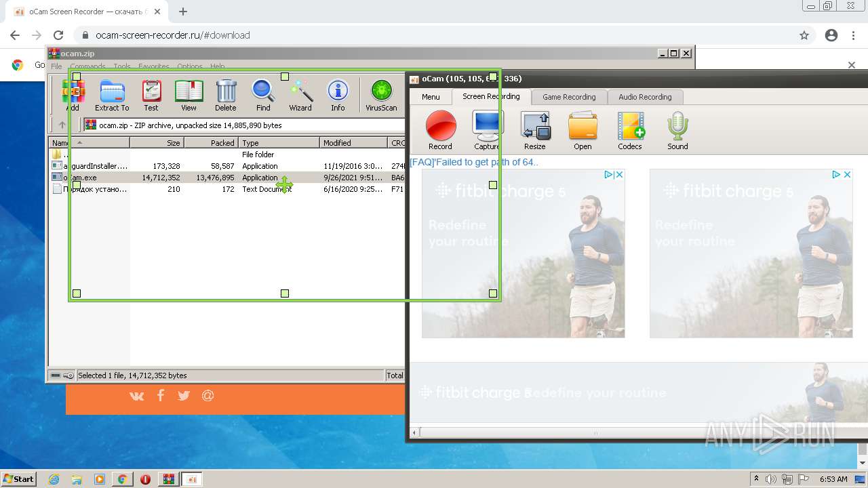Click AdChoices icon on right fitbit ad
The width and height of the screenshot is (868, 488).
[837, 174]
